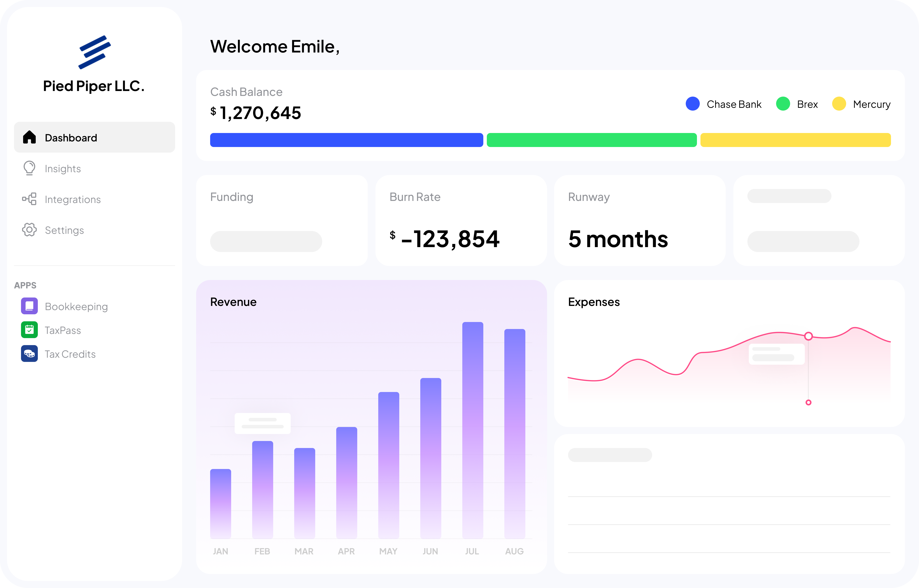This screenshot has height=588, width=919.
Task: Click the Dashboard home icon
Action: tap(29, 137)
